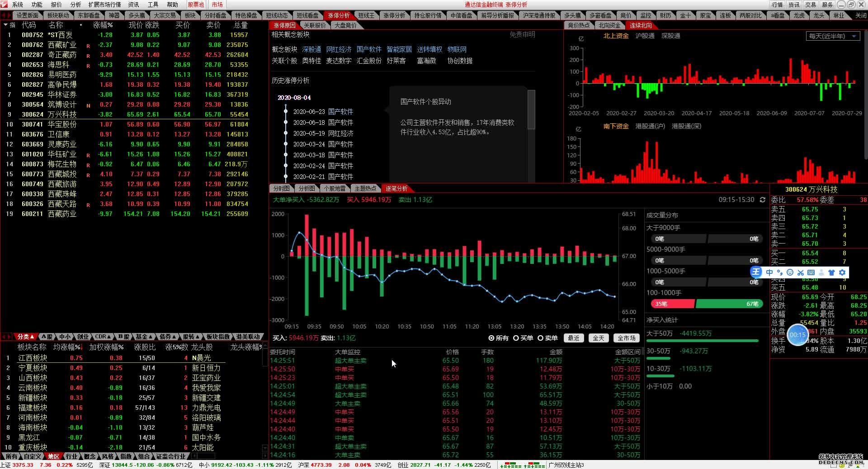This screenshot has height=469, width=868.
Task: Refresh the 逐笔分析 time range data
Action: [763, 200]
